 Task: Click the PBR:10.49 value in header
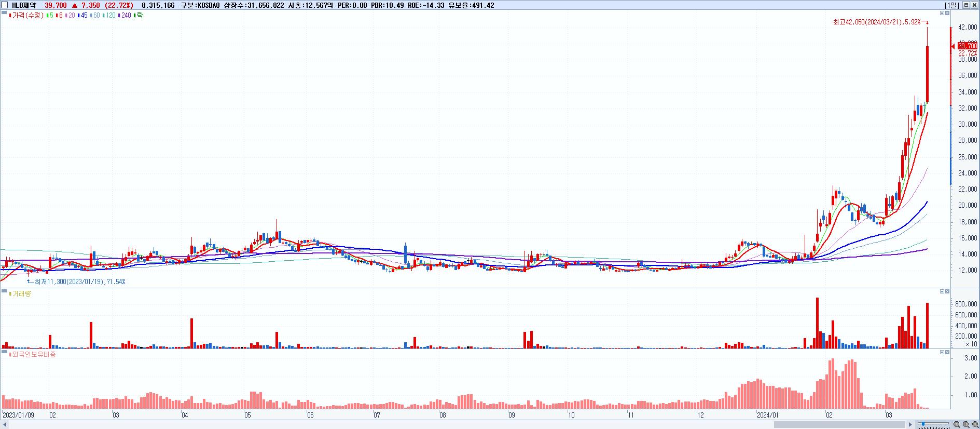click(387, 5)
